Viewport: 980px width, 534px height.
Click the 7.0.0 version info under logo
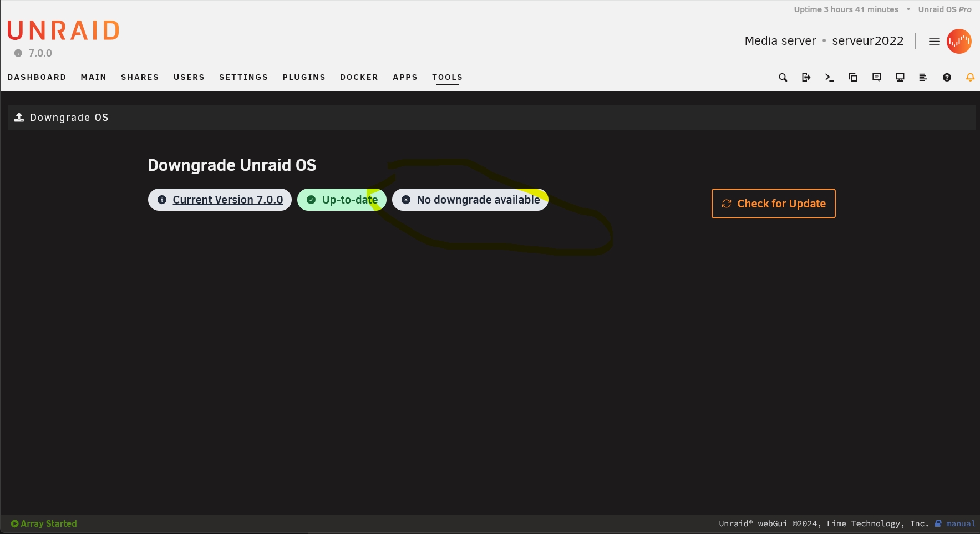pyautogui.click(x=33, y=53)
